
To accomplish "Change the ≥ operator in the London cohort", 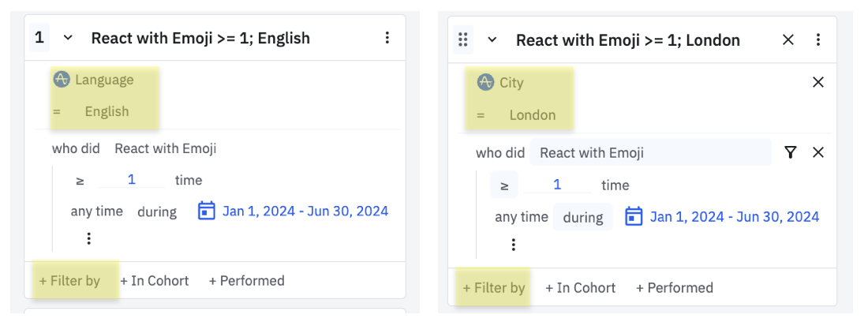I will tap(504, 185).
